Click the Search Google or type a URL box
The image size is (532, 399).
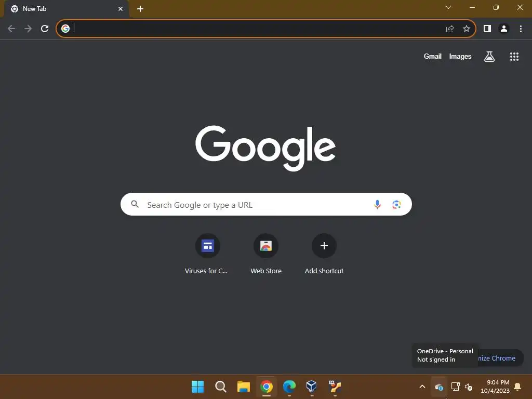(266, 204)
